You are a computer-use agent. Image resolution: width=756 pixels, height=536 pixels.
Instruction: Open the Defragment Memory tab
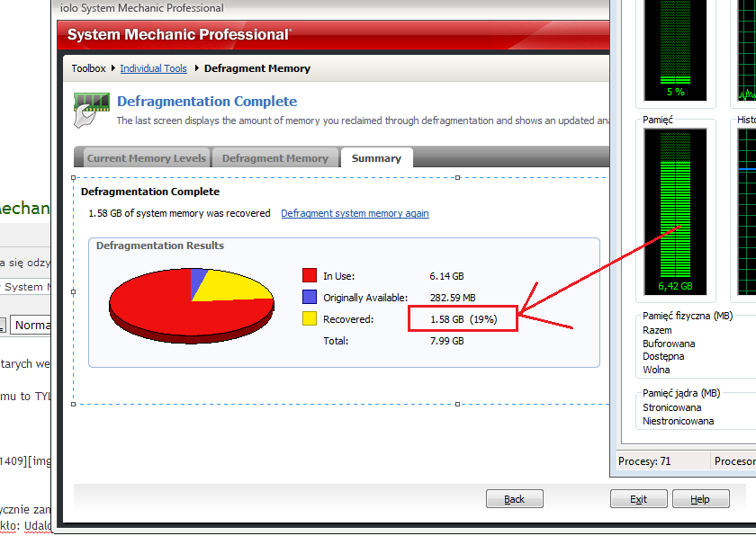(274, 158)
